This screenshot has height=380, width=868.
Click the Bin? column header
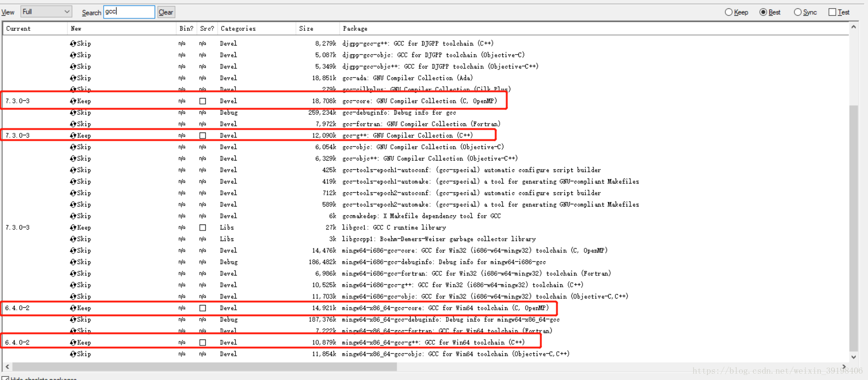tap(186, 29)
